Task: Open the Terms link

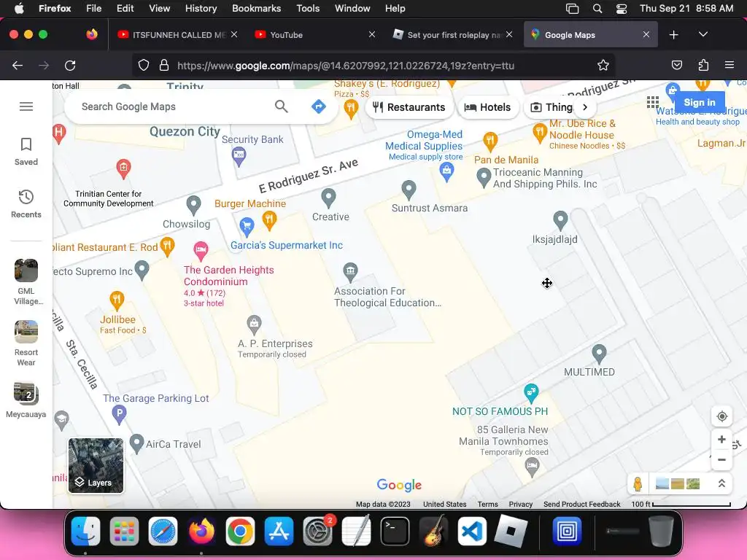Action: [487, 504]
